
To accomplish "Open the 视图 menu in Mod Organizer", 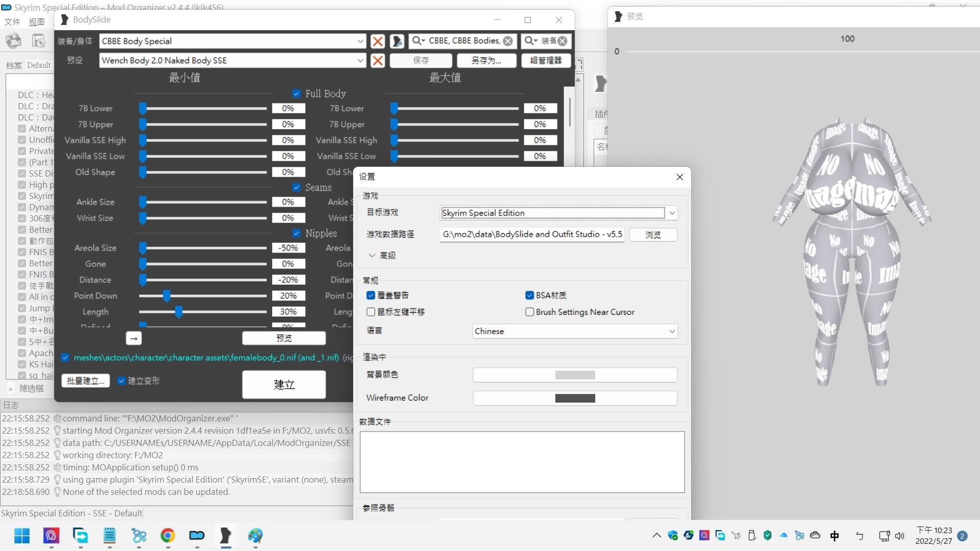I will coord(37,22).
